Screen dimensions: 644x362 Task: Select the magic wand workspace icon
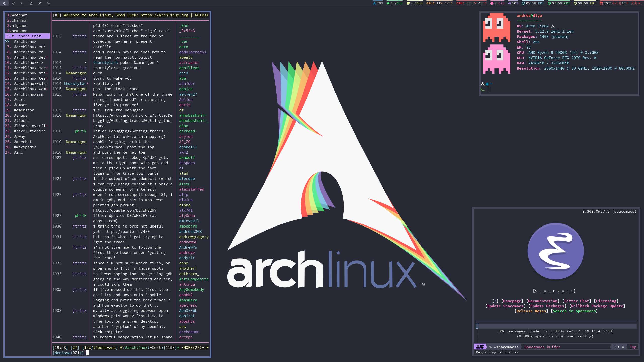point(40,3)
